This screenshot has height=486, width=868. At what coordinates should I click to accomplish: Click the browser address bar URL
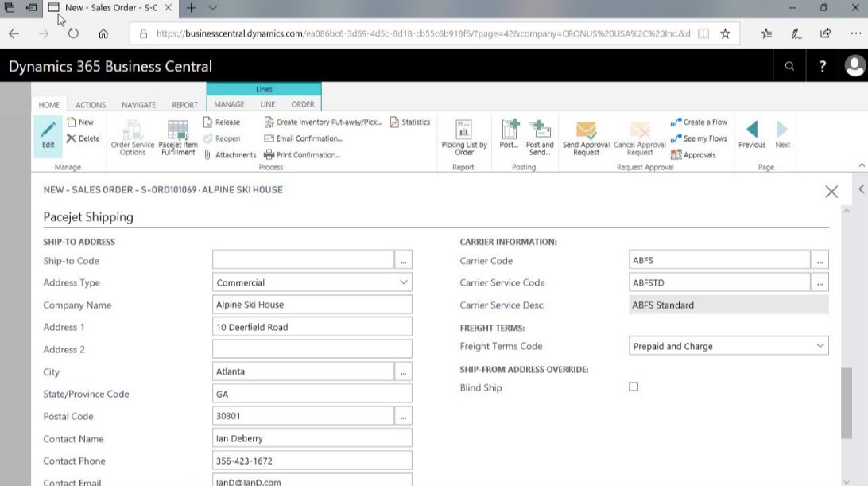423,33
